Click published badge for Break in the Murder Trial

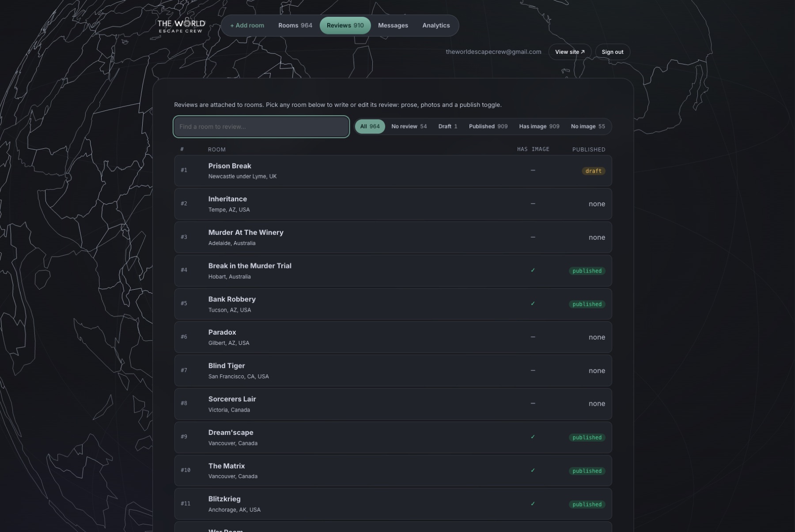(x=587, y=271)
